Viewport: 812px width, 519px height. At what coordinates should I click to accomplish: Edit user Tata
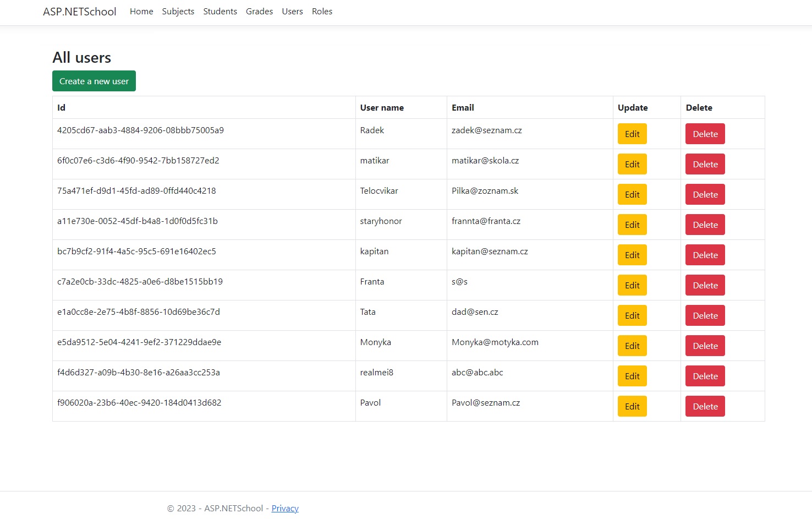point(632,315)
